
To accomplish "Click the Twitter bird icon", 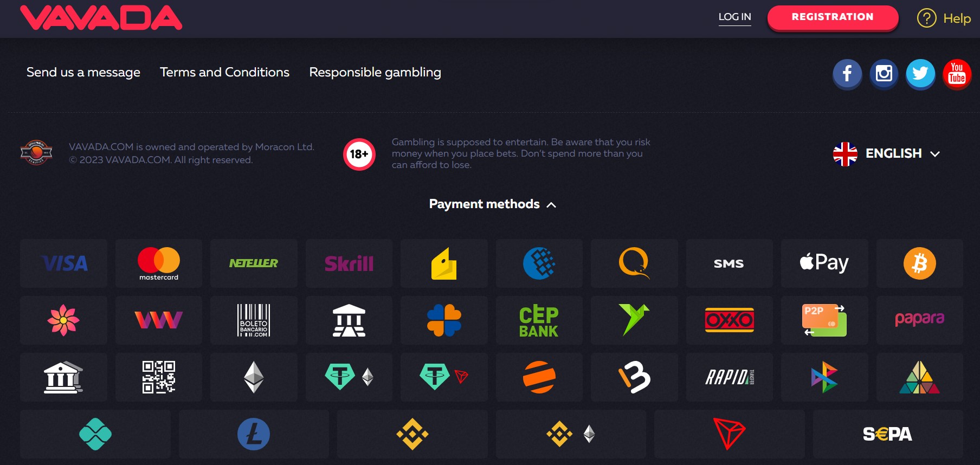I will [920, 74].
